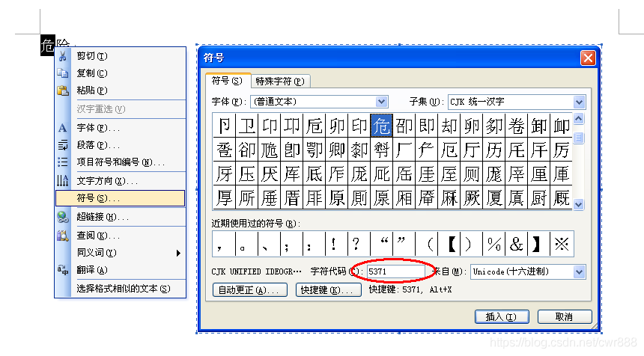Click the Hyperlink globe icon
Screen dimensions: 644x356
pos(63,217)
